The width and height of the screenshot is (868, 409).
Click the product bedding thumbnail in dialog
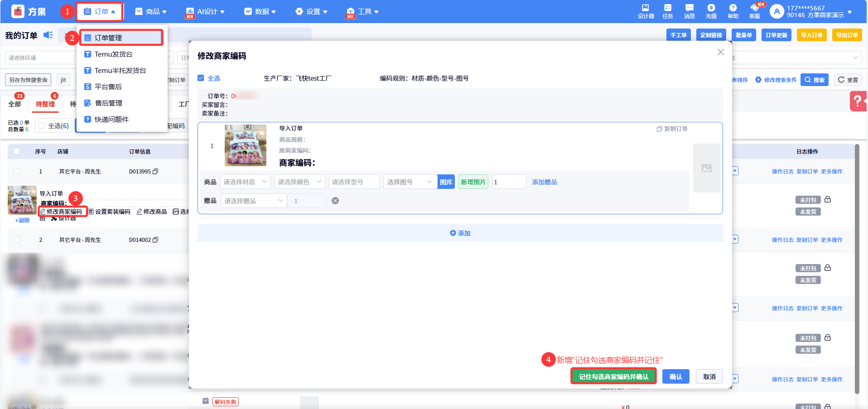[x=246, y=145]
